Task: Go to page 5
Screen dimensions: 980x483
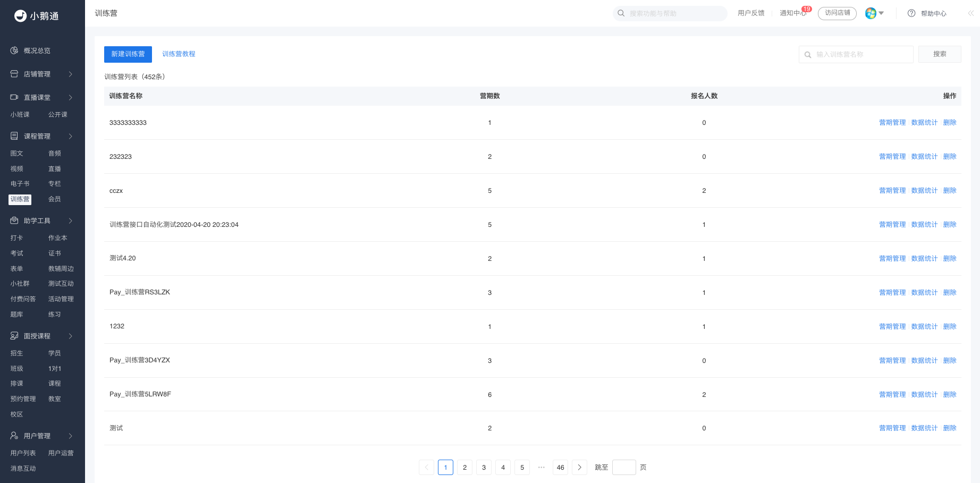Action: (522, 467)
